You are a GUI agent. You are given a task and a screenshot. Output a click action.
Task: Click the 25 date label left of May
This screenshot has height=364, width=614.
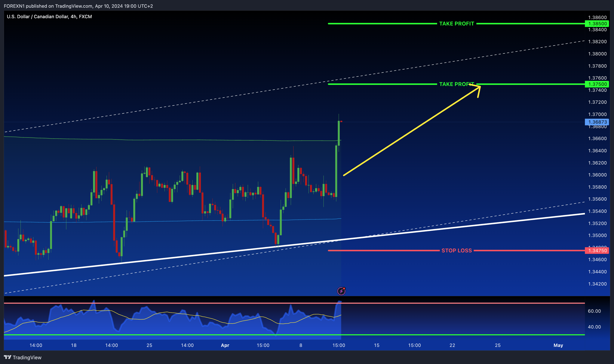497,345
